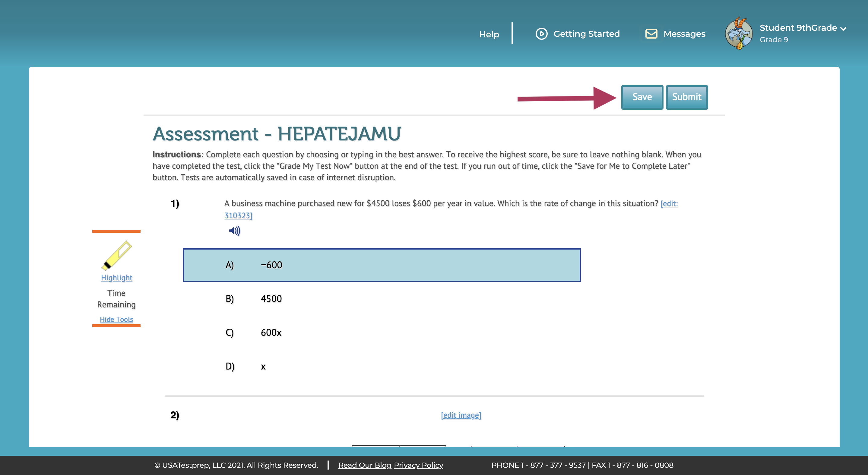
Task: Open the Privacy Policy footer link
Action: (x=419, y=465)
